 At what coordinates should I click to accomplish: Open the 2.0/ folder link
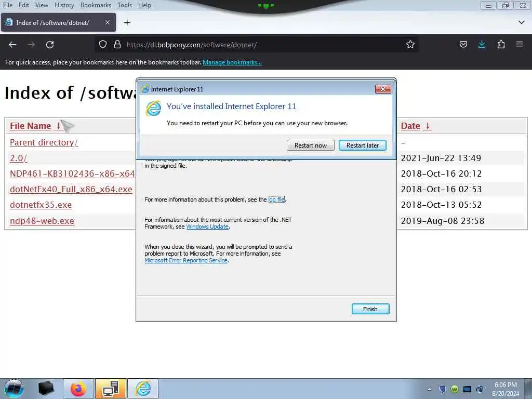(18, 158)
